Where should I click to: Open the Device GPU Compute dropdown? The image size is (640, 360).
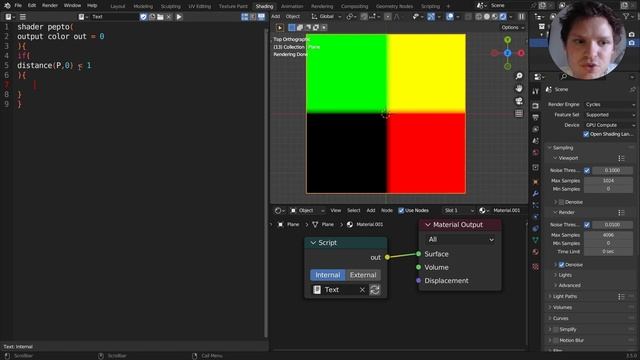pos(609,125)
